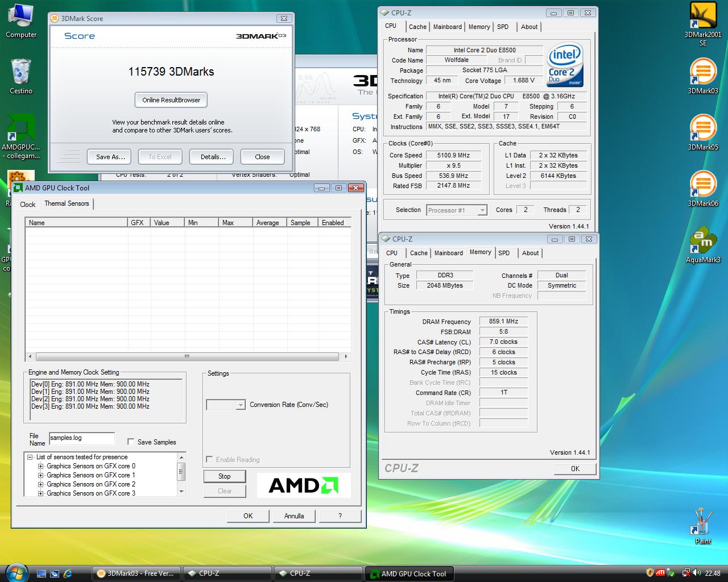728x582 pixels.
Task: Click Save As... in 3DMark Score
Action: [x=110, y=157]
